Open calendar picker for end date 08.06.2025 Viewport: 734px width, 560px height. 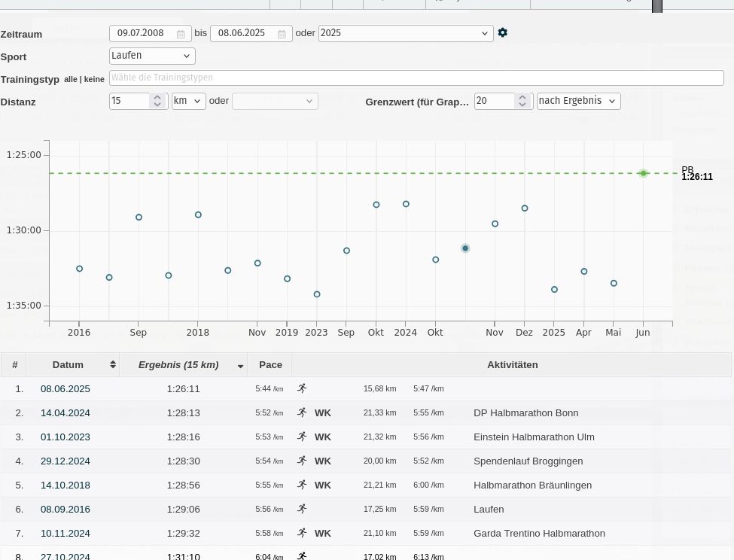282,34
